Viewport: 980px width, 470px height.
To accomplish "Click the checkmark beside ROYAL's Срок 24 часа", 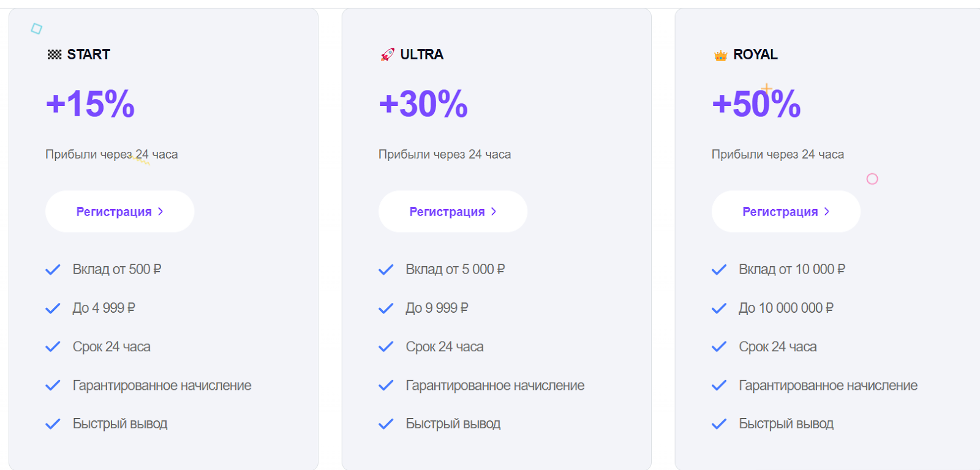I will point(719,346).
